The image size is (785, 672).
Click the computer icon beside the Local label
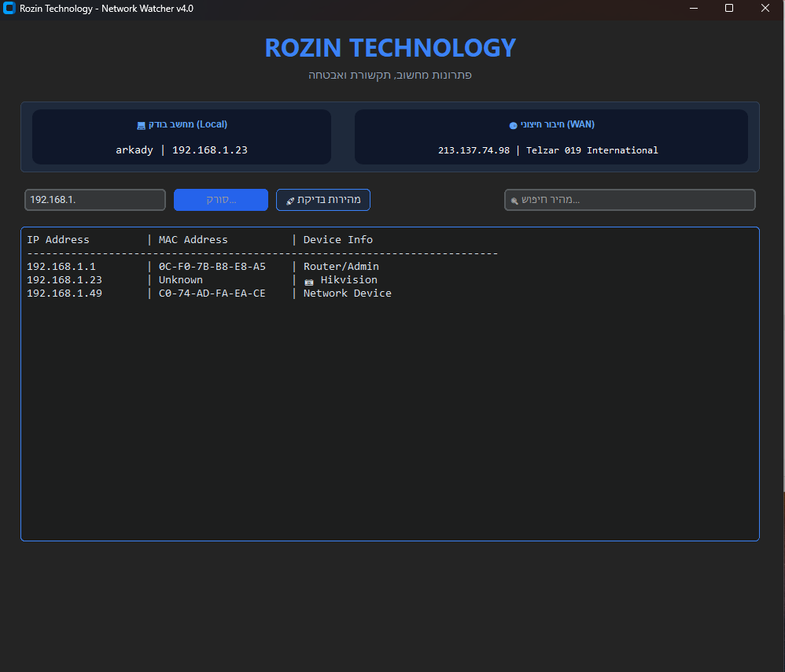(141, 125)
